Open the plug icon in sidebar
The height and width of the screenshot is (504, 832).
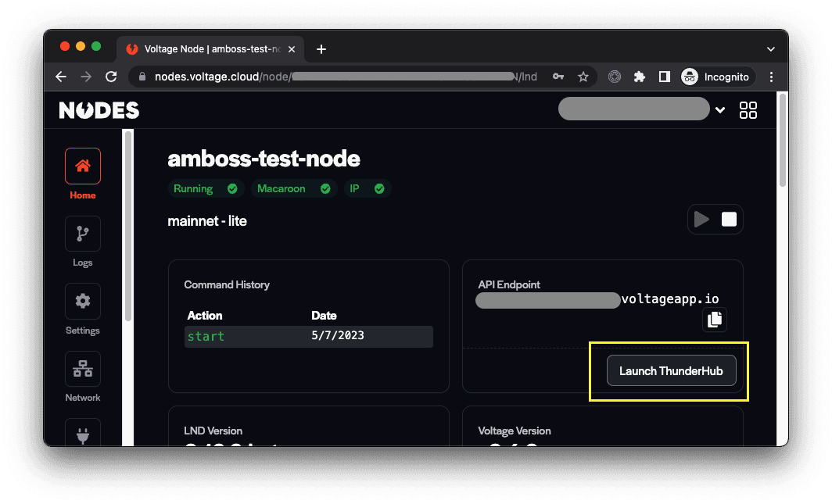(83, 434)
